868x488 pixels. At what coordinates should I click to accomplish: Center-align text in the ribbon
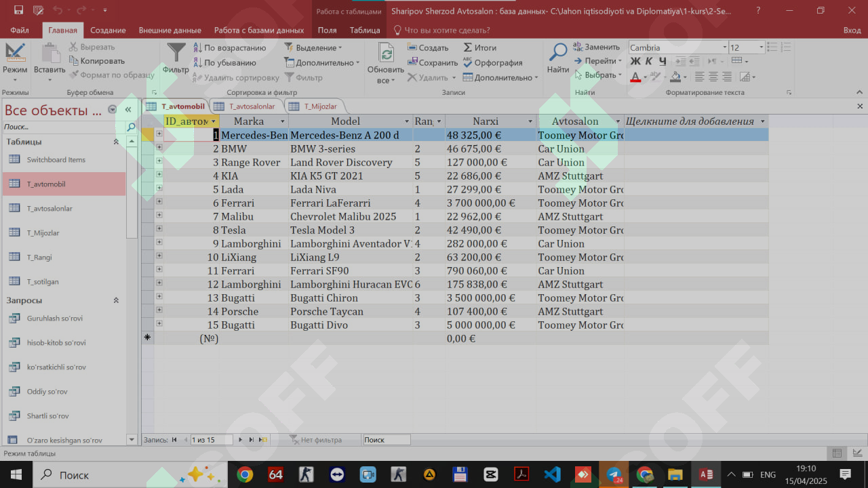[x=713, y=77]
